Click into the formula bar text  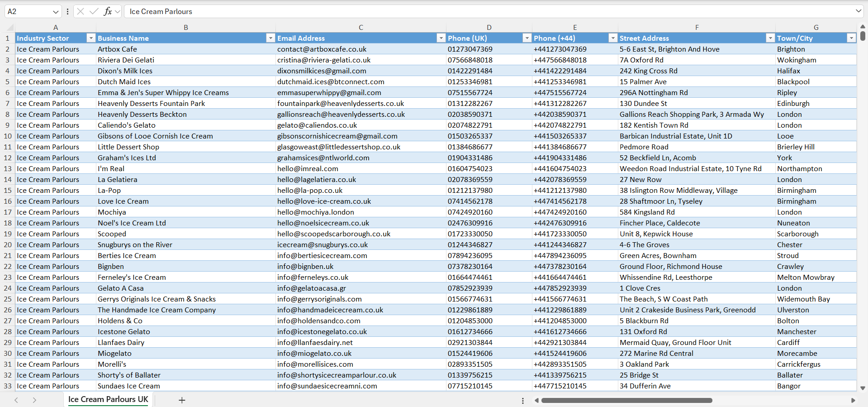489,12
